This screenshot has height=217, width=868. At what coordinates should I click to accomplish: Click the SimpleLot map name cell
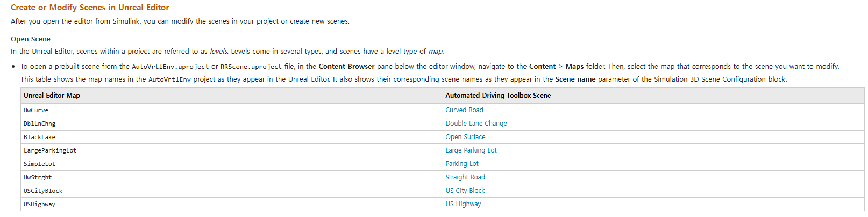tap(232, 164)
